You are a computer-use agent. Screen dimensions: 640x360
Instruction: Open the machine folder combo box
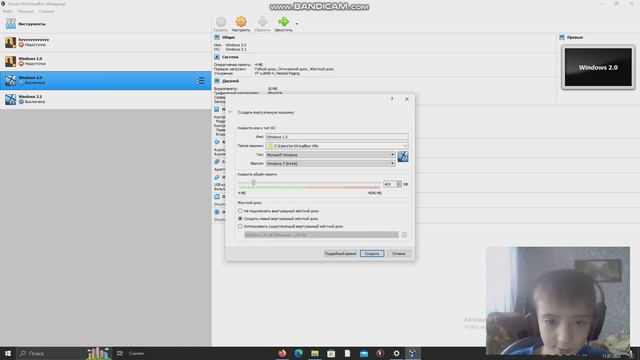[337, 146]
